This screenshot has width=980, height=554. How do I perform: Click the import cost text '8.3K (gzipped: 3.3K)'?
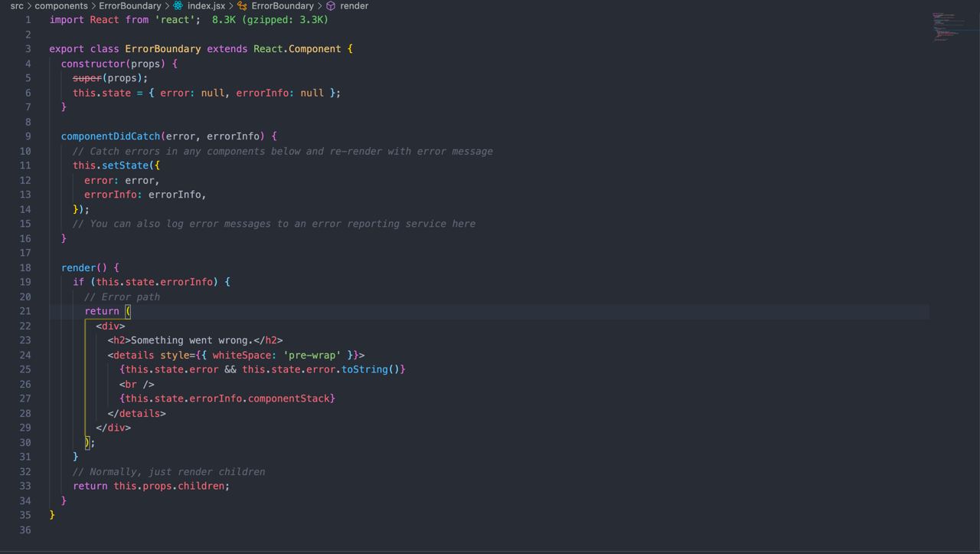270,20
